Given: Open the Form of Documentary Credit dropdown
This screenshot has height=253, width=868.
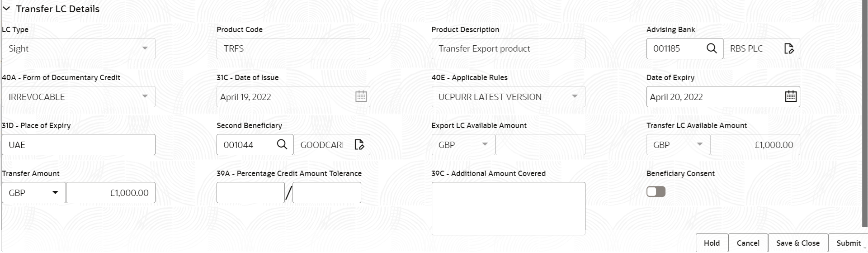Looking at the screenshot, I should pos(145,96).
